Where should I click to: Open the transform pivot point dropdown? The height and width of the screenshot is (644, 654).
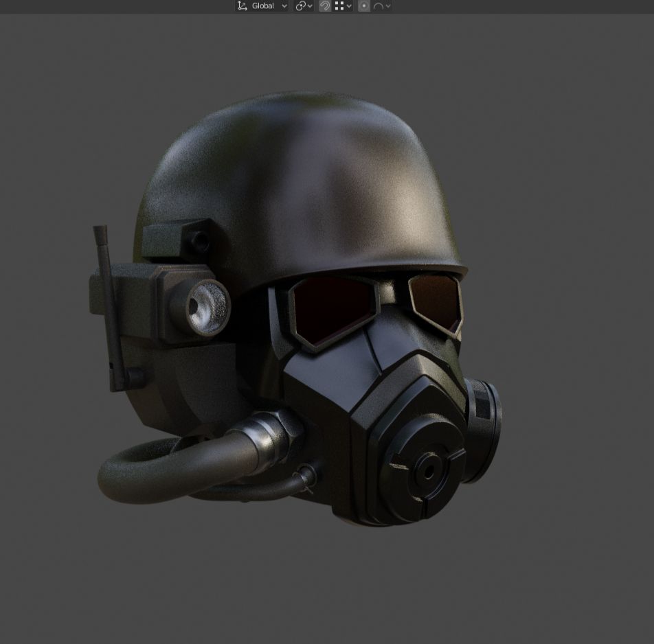[x=304, y=5]
